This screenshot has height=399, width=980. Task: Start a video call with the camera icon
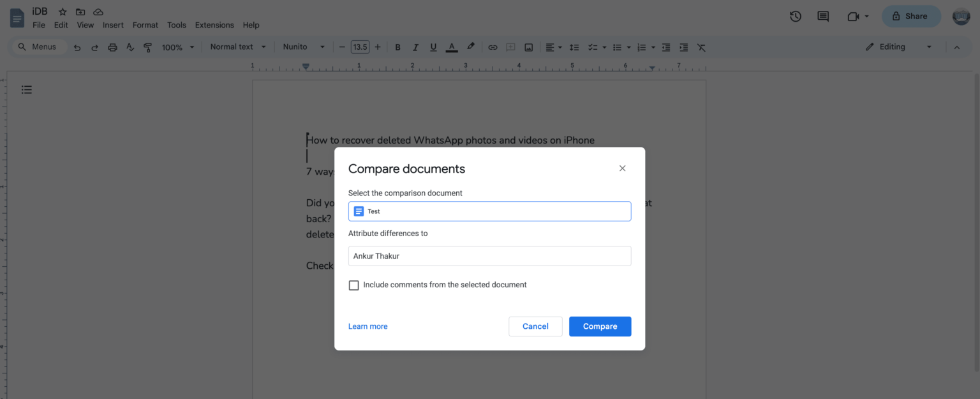tap(853, 17)
